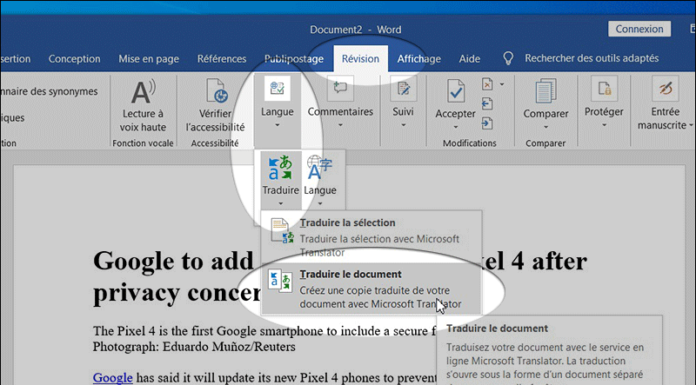Open Entrée manuscrite ink icon

click(665, 88)
